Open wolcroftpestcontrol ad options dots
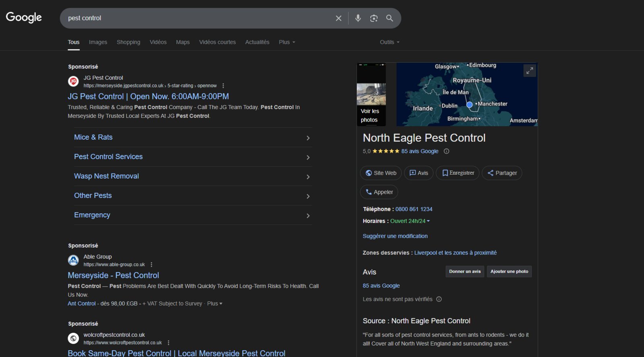644x357 pixels. 168,343
